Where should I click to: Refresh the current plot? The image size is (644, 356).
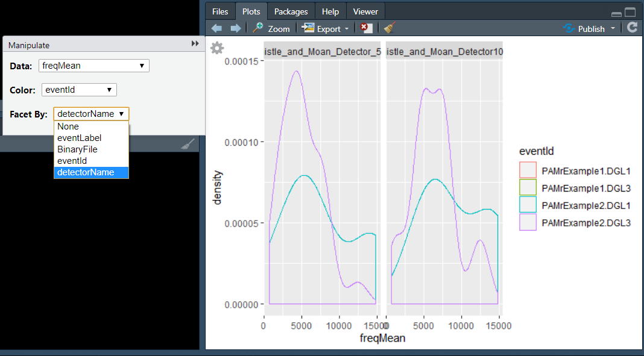tap(632, 28)
